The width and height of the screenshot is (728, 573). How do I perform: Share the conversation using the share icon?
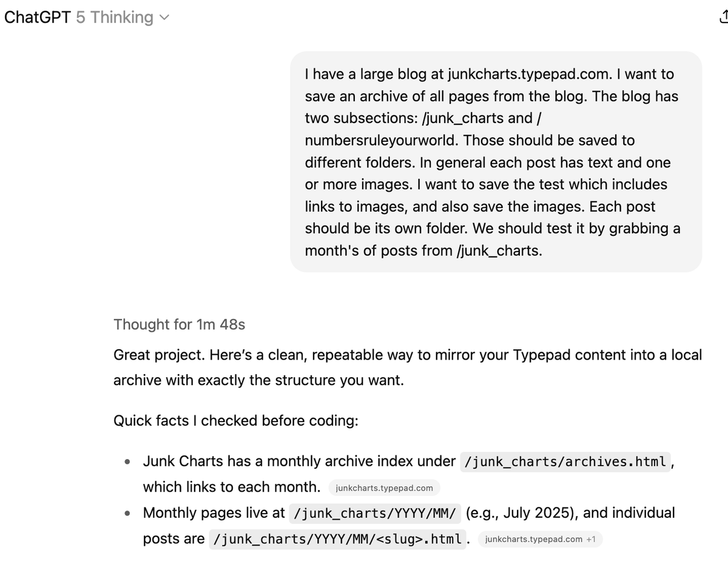point(723,18)
